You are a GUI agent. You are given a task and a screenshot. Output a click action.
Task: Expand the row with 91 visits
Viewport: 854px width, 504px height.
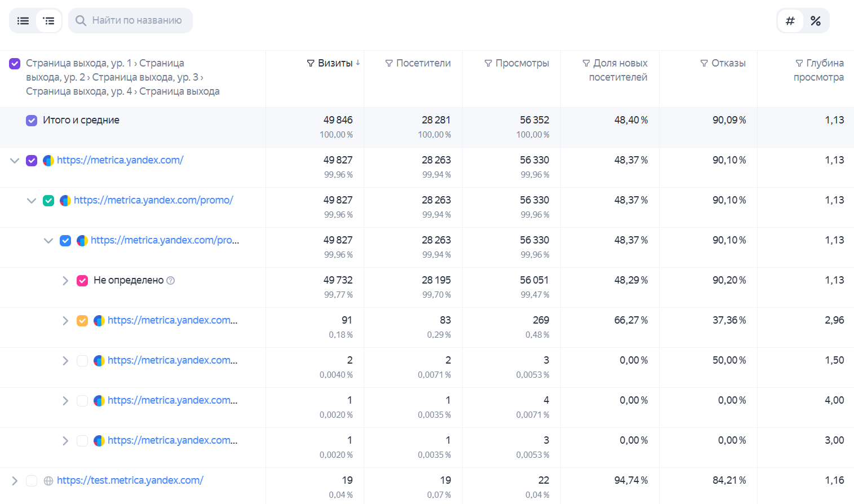pyautogui.click(x=65, y=321)
